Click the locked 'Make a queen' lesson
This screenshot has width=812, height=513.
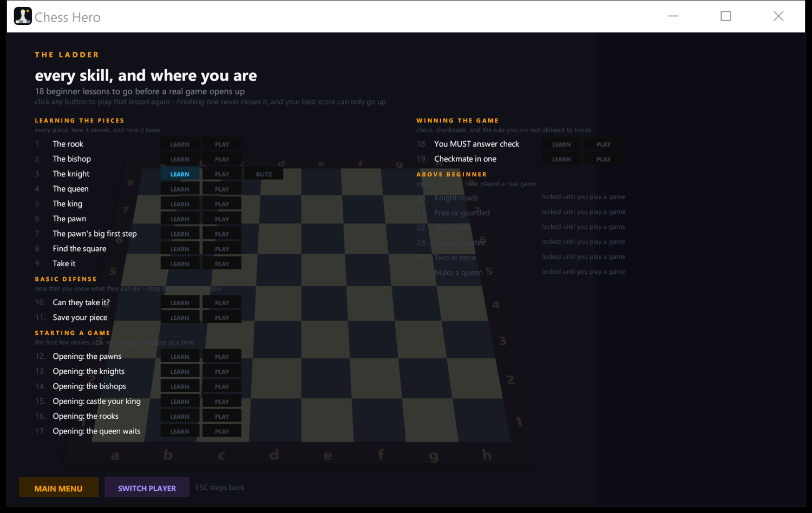[x=458, y=273]
